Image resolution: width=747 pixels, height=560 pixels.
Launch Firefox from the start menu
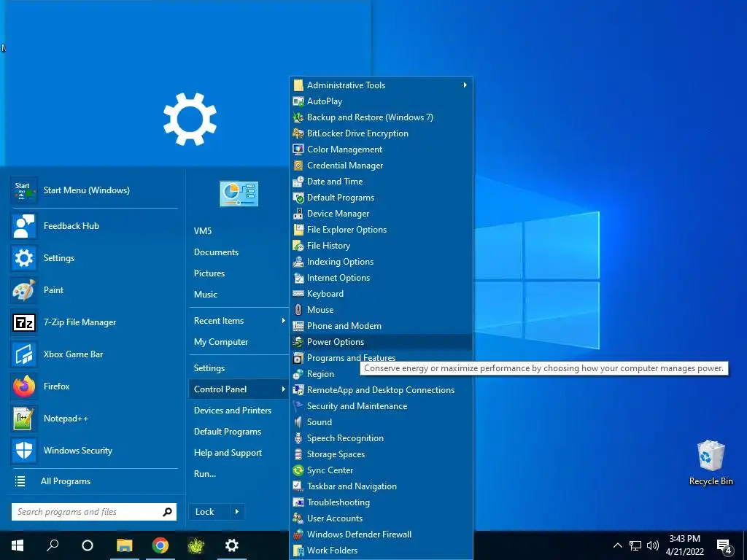pyautogui.click(x=24, y=386)
